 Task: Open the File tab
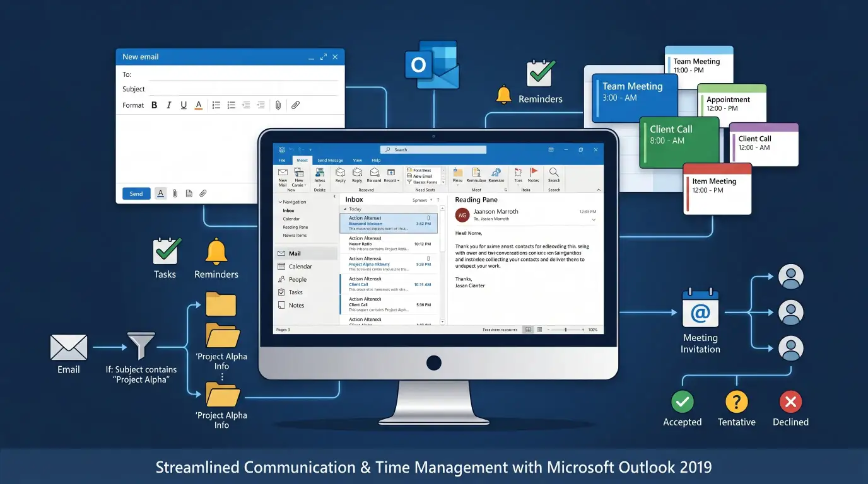[x=282, y=160]
